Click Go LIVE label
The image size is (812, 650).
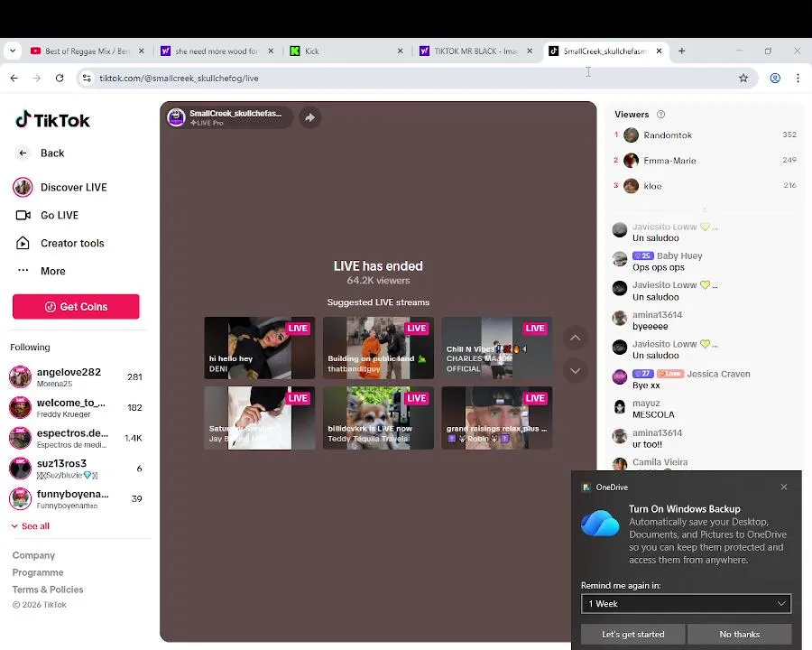point(60,215)
